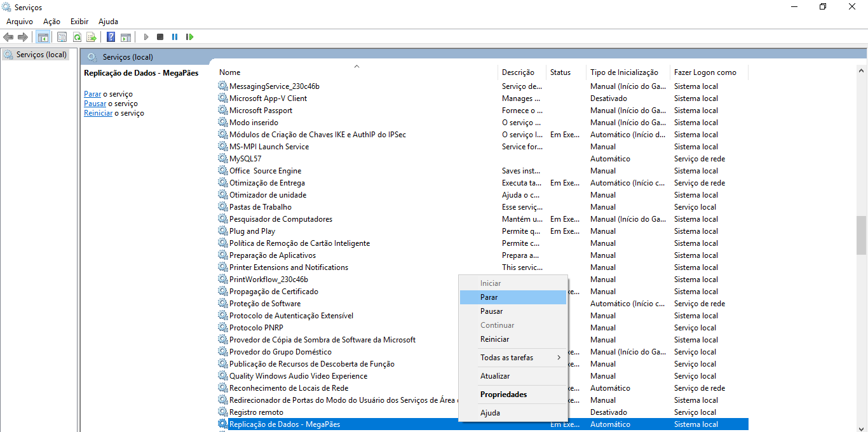Select the MessagingService_230c46b row
Screen dimensions: 868x432
482,86
